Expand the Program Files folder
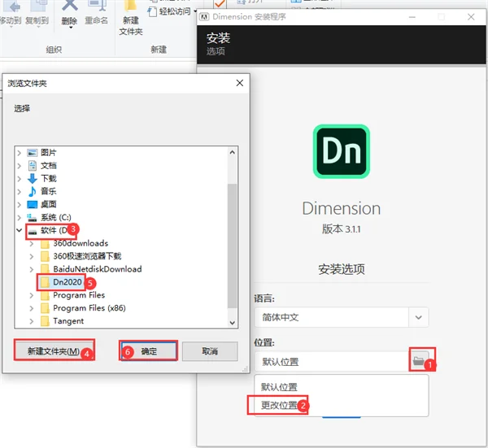488x448 pixels. (32, 295)
